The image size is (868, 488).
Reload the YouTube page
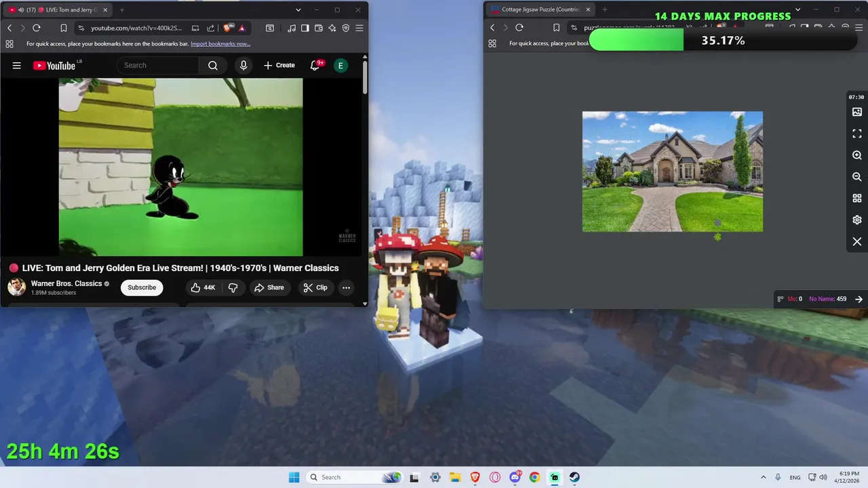pyautogui.click(x=37, y=28)
